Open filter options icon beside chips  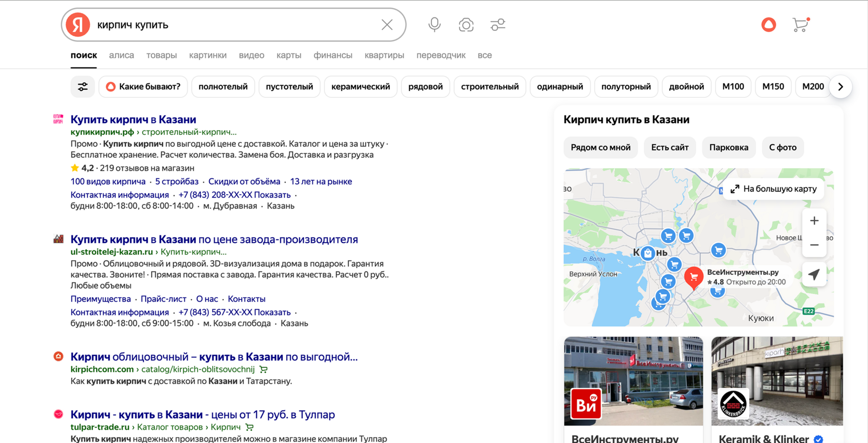click(83, 87)
